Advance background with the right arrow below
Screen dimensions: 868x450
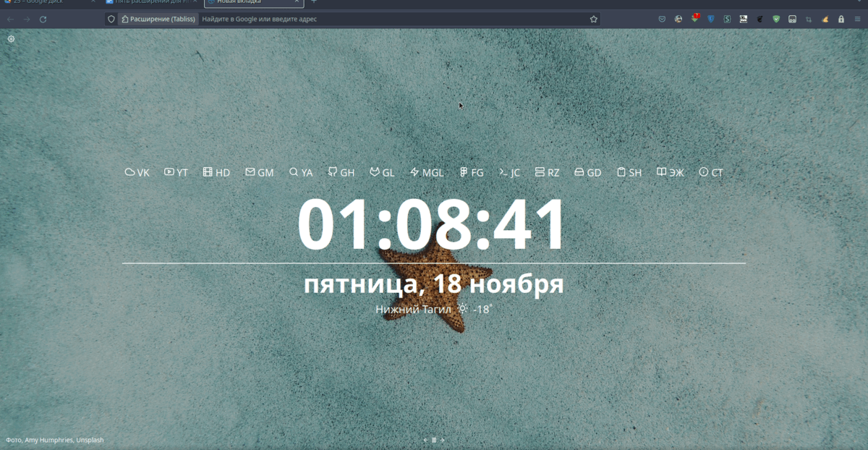tap(441, 439)
